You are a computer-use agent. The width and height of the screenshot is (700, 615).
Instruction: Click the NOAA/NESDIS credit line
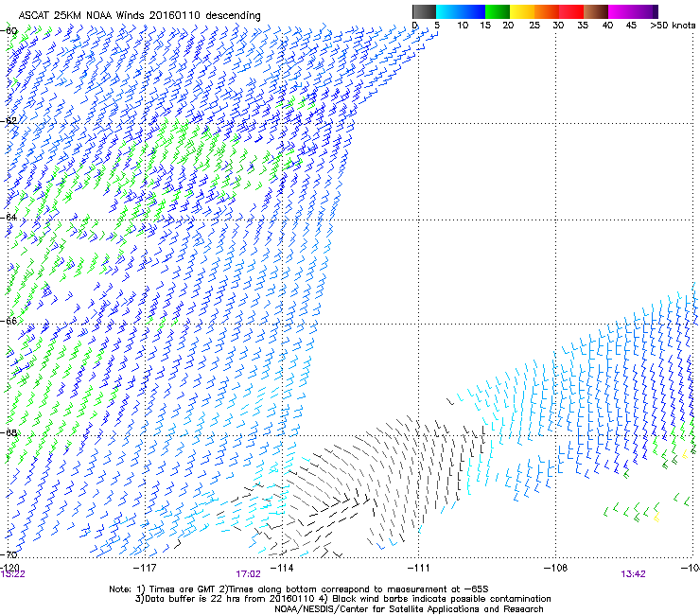coord(409,609)
